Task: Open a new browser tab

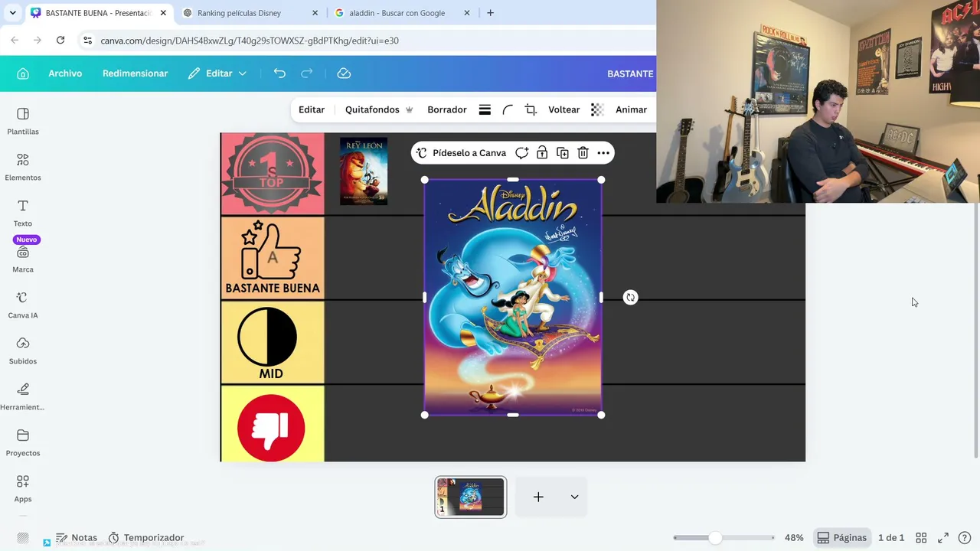Action: 490,13
